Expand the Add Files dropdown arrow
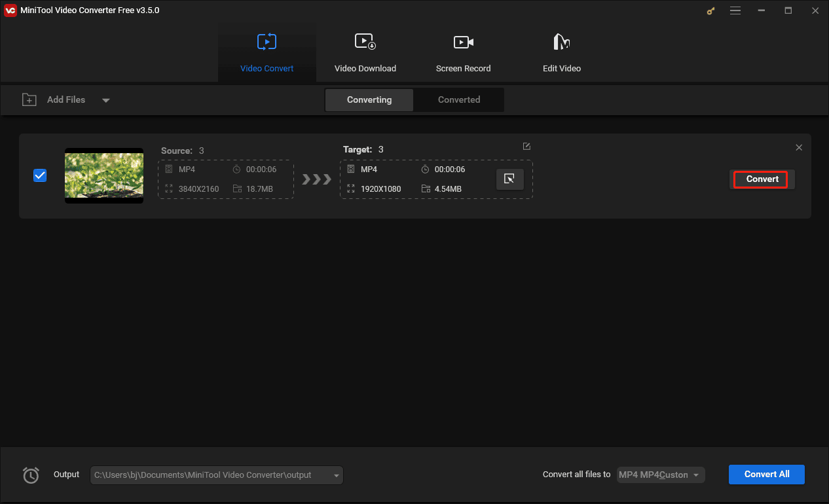Viewport: 829px width, 504px height. (106, 100)
